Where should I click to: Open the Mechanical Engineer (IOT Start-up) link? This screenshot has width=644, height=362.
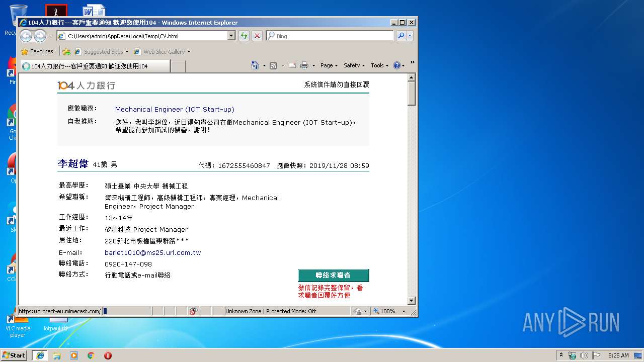coord(175,109)
